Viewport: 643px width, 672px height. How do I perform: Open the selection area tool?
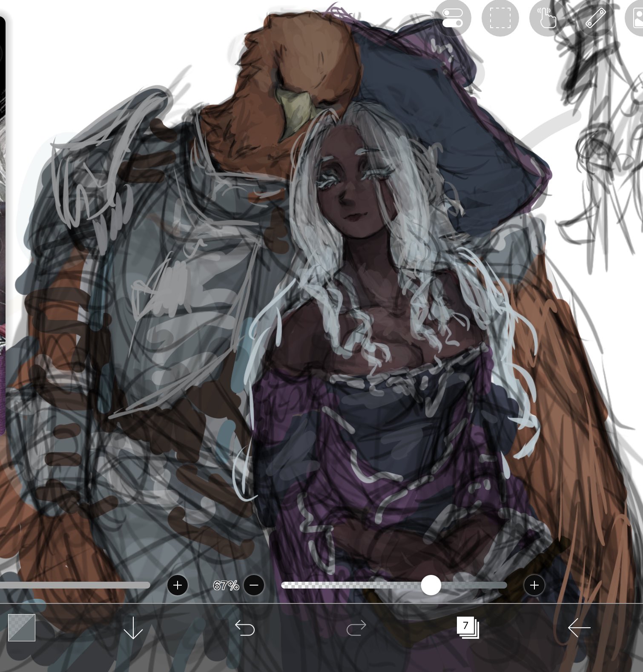pyautogui.click(x=500, y=18)
